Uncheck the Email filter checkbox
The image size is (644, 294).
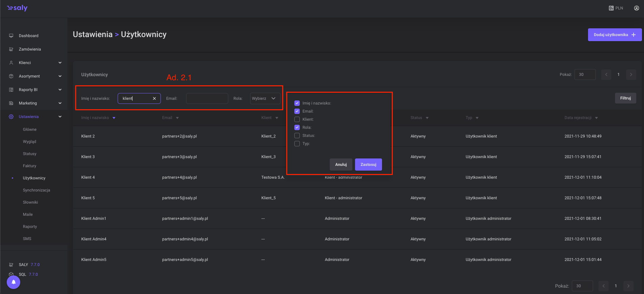pos(297,111)
